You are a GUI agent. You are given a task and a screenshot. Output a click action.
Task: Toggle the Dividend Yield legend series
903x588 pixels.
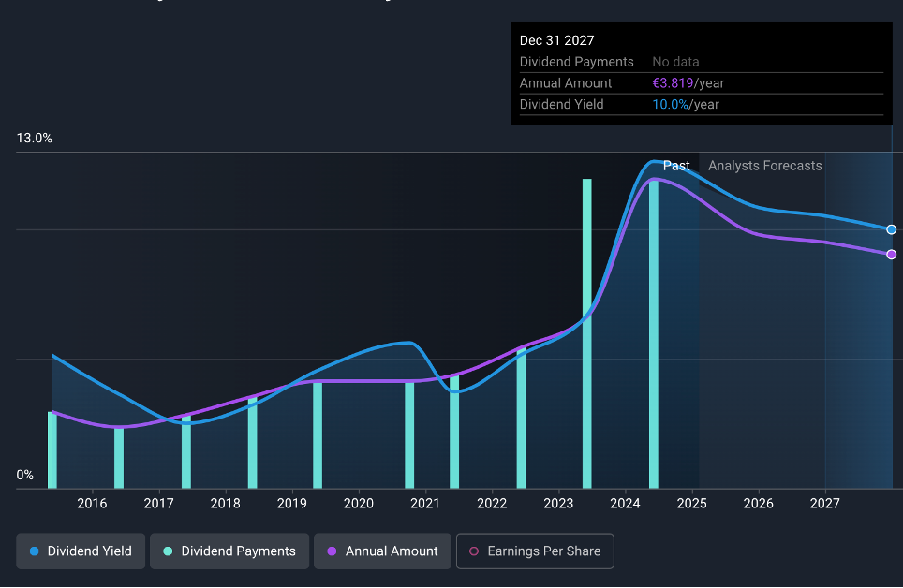81,551
